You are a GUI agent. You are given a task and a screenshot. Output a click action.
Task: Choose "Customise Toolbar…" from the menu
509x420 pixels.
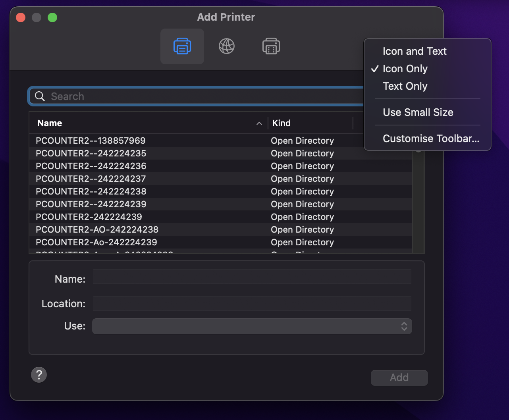click(x=431, y=139)
